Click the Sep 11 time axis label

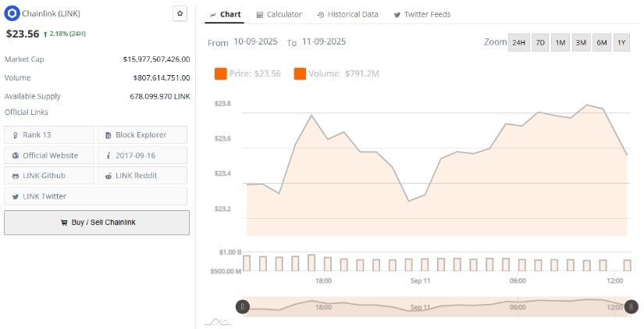pos(420,281)
